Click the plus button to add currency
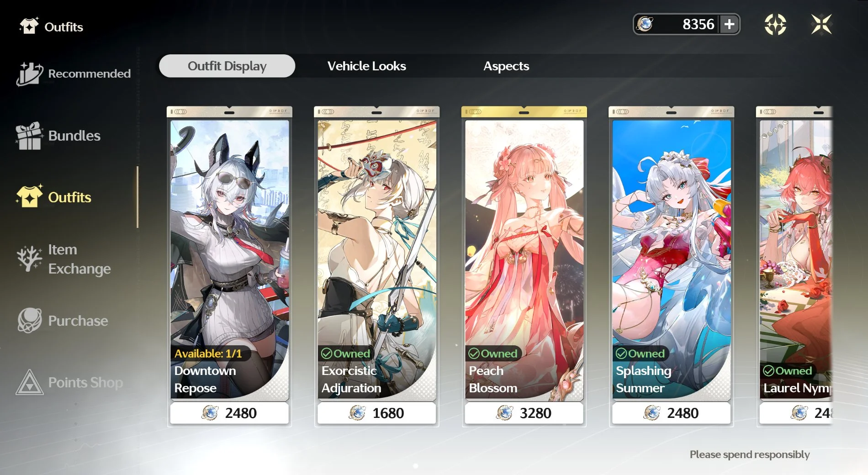Screen dimensions: 868x475 (730, 24)
